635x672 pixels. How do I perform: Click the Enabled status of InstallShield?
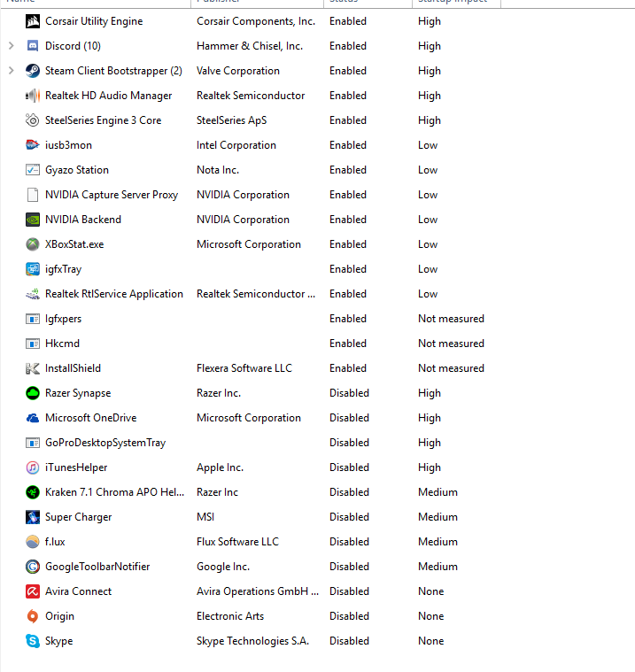click(x=348, y=368)
